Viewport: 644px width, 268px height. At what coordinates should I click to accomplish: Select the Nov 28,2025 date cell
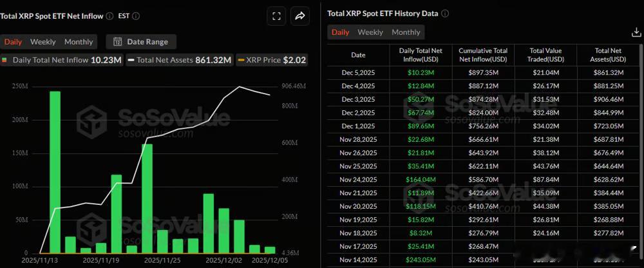[358, 139]
